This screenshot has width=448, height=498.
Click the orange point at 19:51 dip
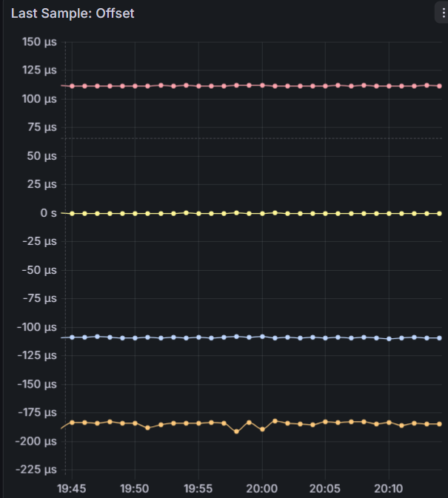[148, 428]
